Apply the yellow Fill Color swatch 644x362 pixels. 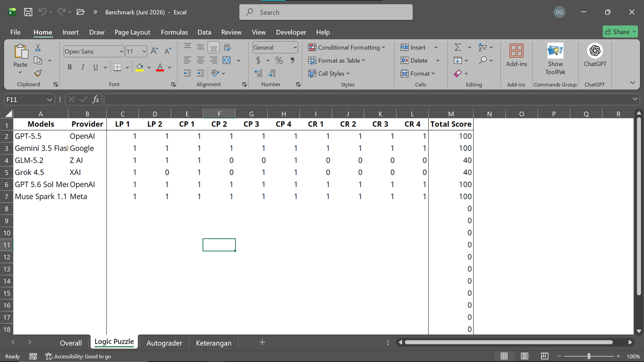(x=139, y=68)
